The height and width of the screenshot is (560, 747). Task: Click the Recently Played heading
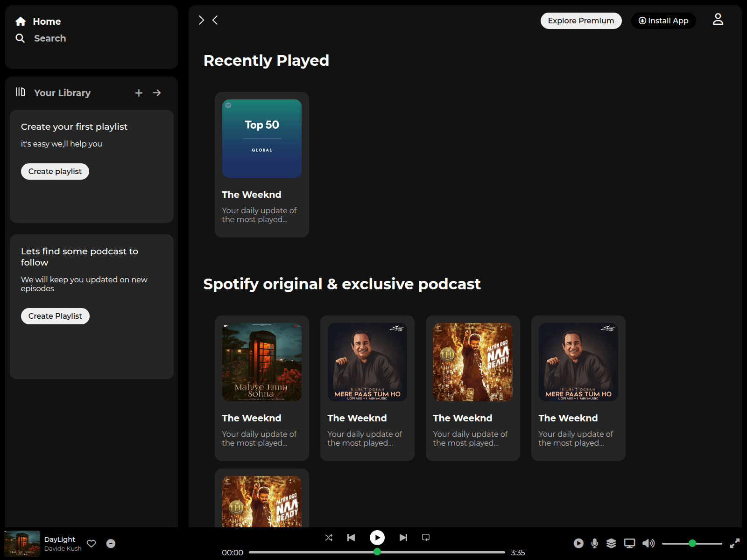click(x=266, y=61)
